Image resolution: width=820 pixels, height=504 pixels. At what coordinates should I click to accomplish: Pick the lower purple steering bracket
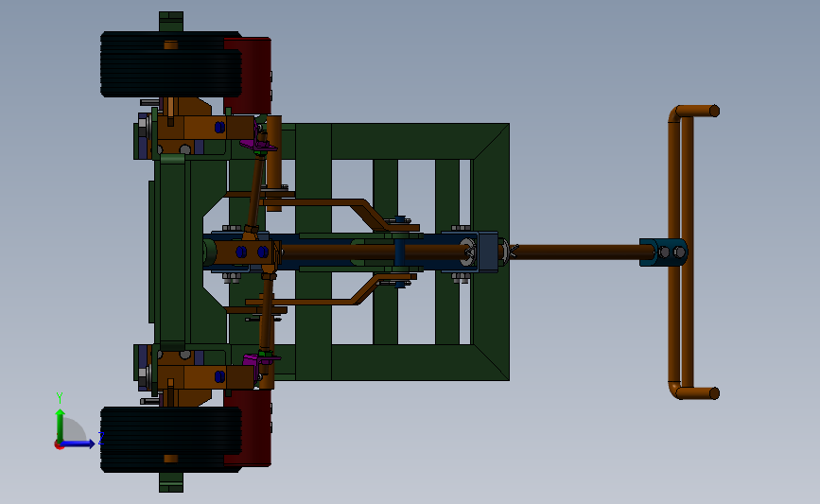click(x=259, y=359)
